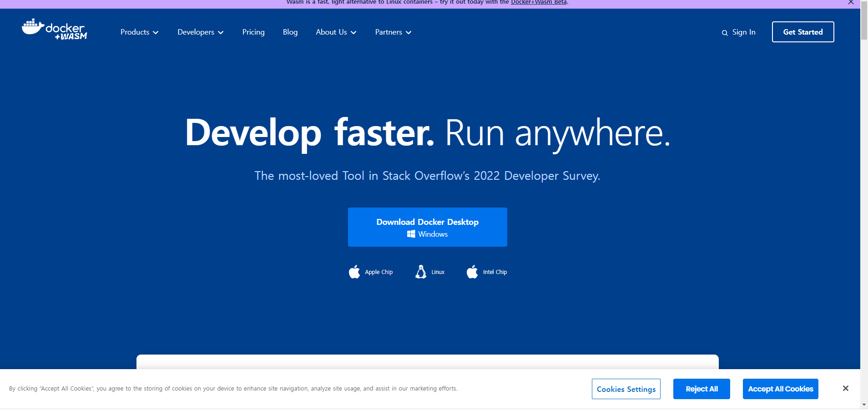Click Download Docker Desktop button

point(428,227)
